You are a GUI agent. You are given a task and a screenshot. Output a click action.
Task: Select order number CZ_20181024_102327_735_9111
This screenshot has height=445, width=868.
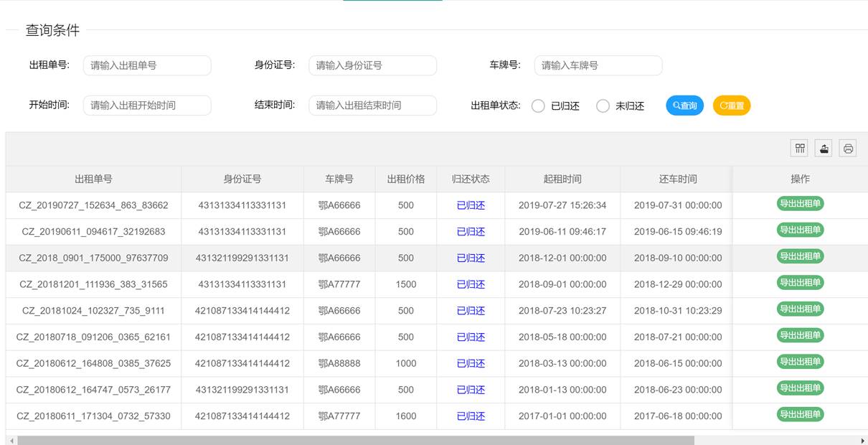93,311
